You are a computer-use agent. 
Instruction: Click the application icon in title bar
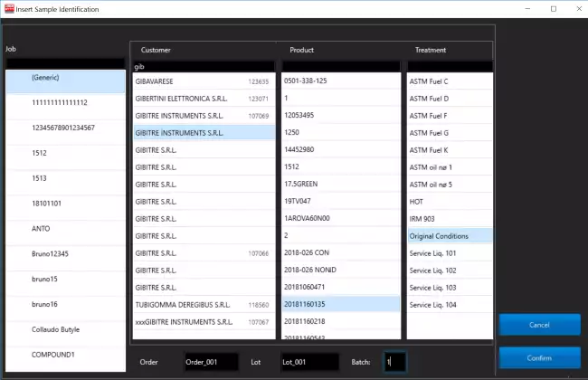click(x=8, y=8)
